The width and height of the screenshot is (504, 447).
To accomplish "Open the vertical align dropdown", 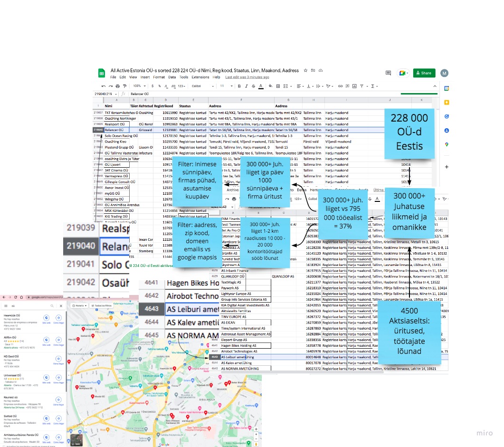I will (x=310, y=86).
